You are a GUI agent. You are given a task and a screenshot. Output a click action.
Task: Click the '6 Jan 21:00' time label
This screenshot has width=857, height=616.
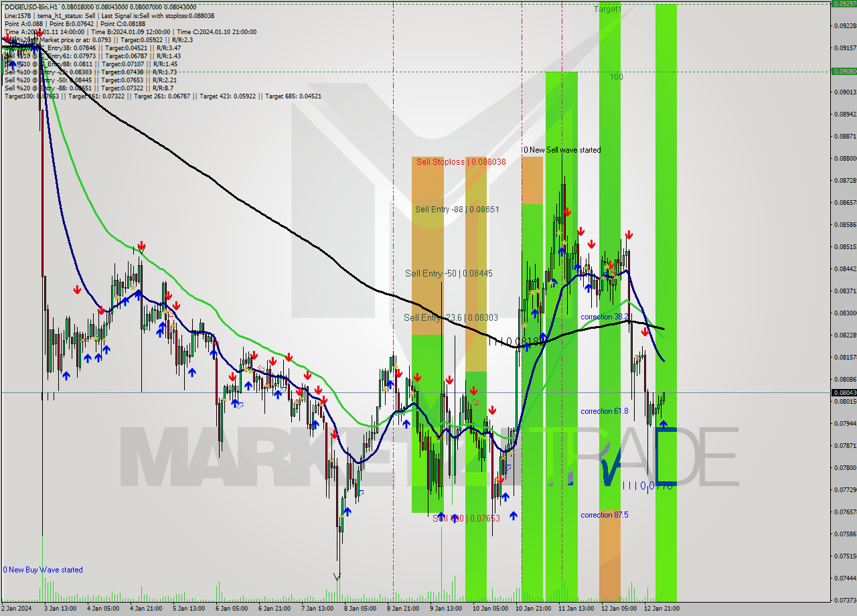coord(274,609)
